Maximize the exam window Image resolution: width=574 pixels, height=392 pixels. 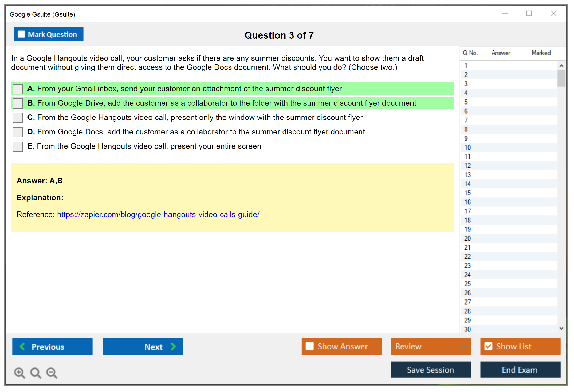(x=529, y=14)
